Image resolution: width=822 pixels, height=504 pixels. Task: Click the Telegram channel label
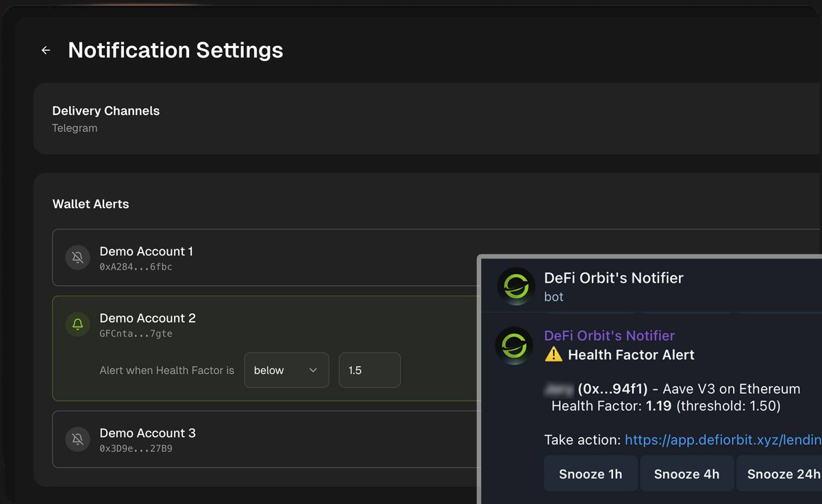click(x=75, y=129)
